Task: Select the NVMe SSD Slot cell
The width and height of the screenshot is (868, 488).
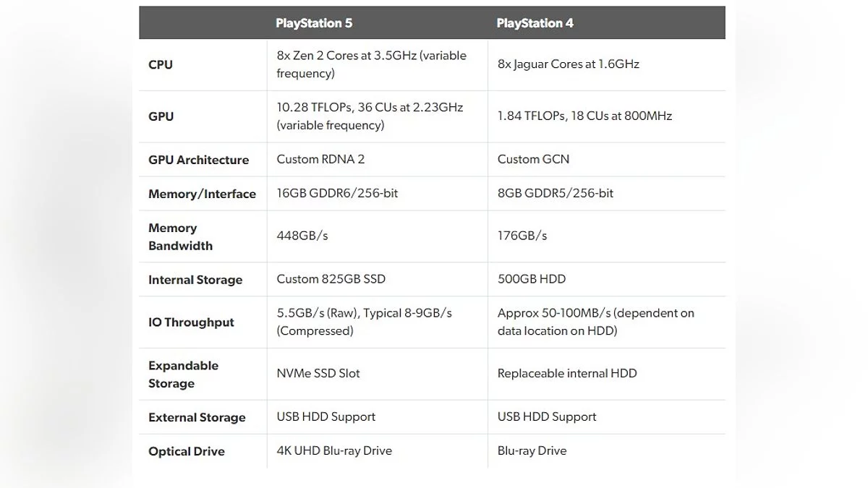Action: click(x=318, y=373)
